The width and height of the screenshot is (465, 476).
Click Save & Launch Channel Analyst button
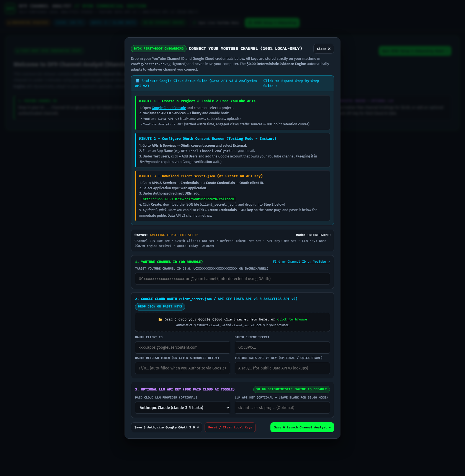(x=302, y=427)
